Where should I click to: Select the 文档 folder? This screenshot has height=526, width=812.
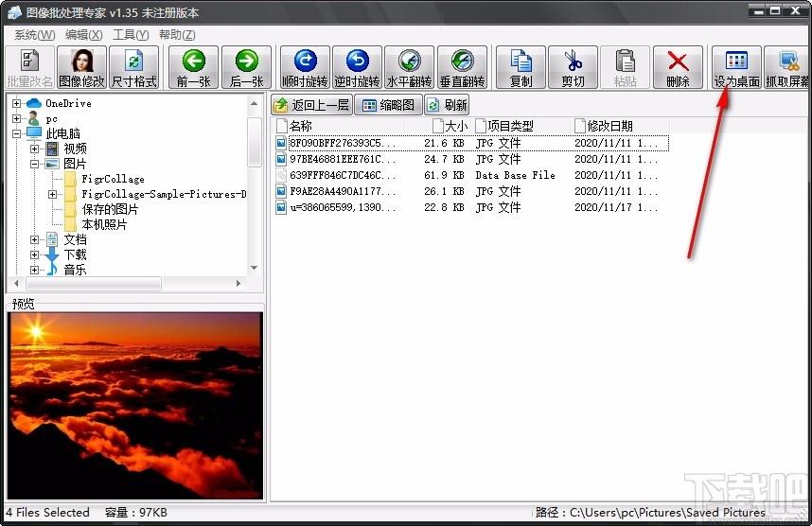[75, 239]
